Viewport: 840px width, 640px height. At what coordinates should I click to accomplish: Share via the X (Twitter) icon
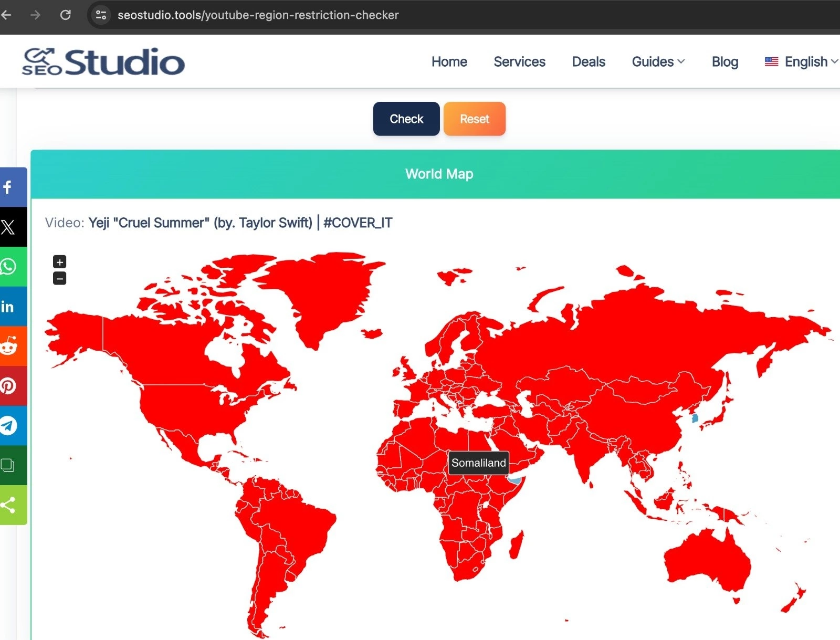pos(8,227)
